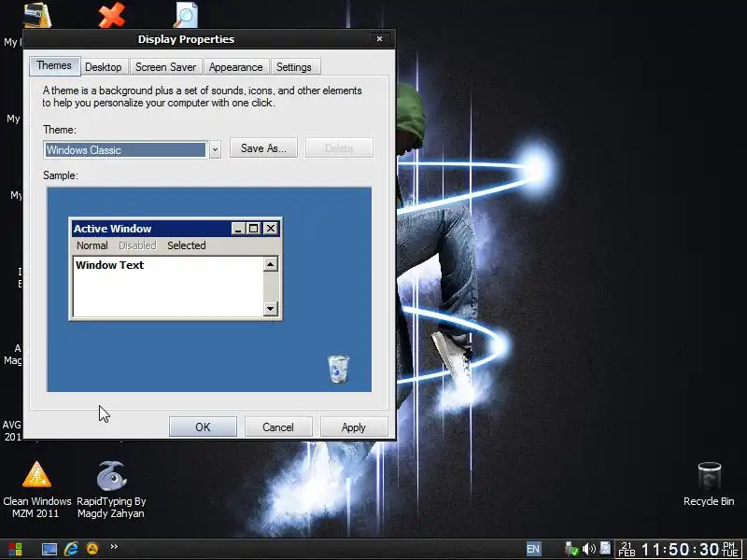The width and height of the screenshot is (747, 560).
Task: Click the Themes tab
Action: [x=54, y=65]
